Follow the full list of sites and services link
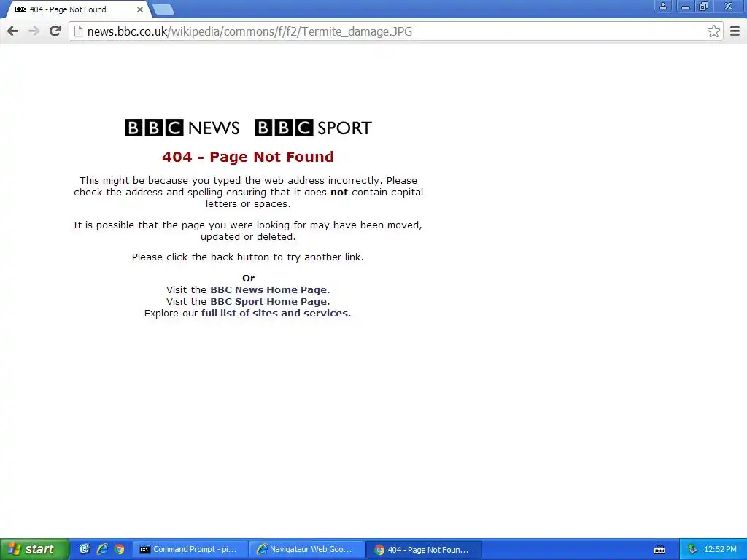Screen dimensions: 747x560 (274, 314)
